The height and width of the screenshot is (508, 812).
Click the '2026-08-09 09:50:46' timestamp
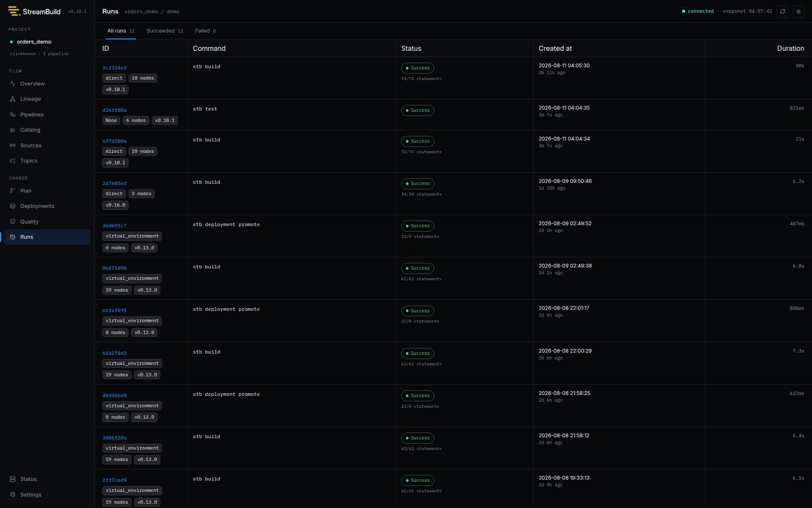click(565, 181)
